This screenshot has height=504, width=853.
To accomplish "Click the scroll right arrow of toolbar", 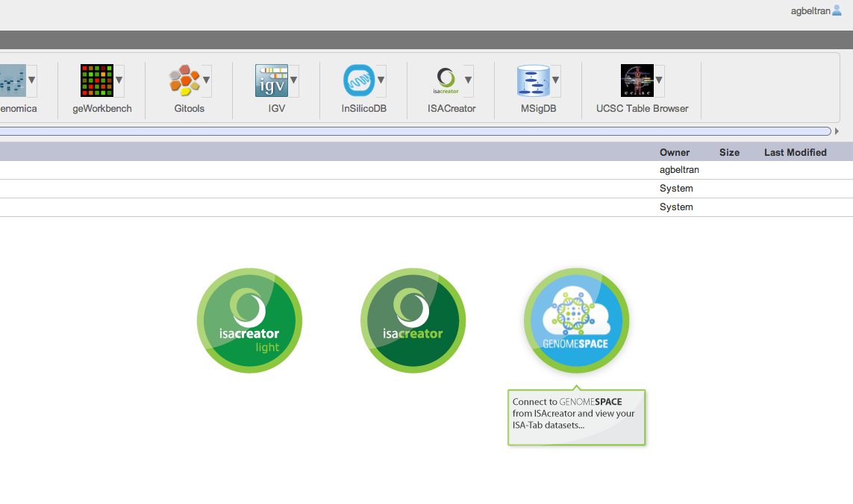I will pos(837,131).
